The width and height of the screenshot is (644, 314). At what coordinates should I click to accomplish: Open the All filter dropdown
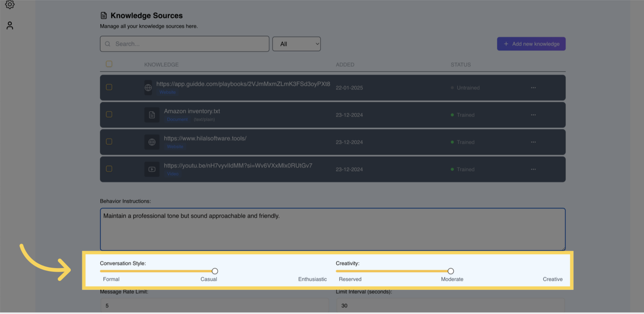click(x=296, y=44)
